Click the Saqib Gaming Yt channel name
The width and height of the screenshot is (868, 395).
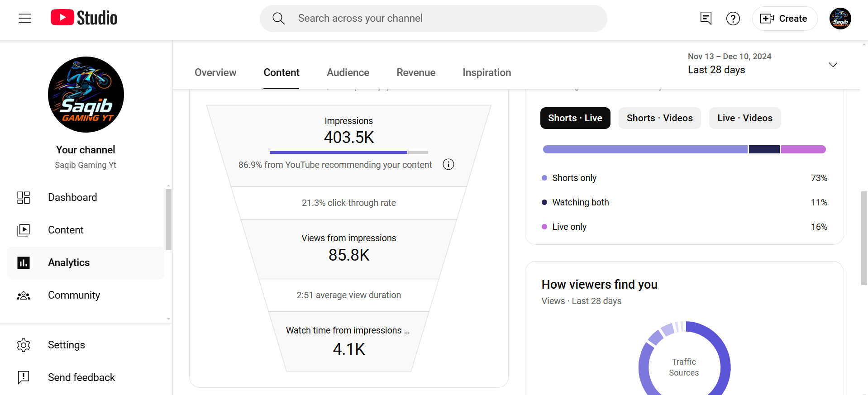pyautogui.click(x=86, y=165)
